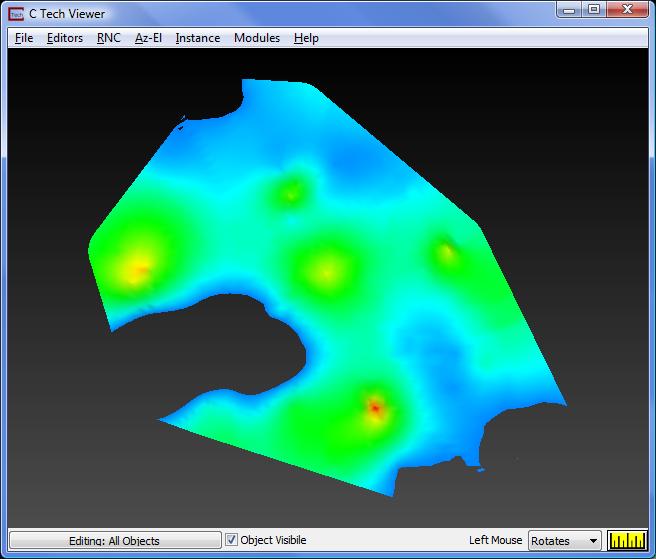Open the File menu
Viewport: 656px width, 559px height.
coord(24,38)
